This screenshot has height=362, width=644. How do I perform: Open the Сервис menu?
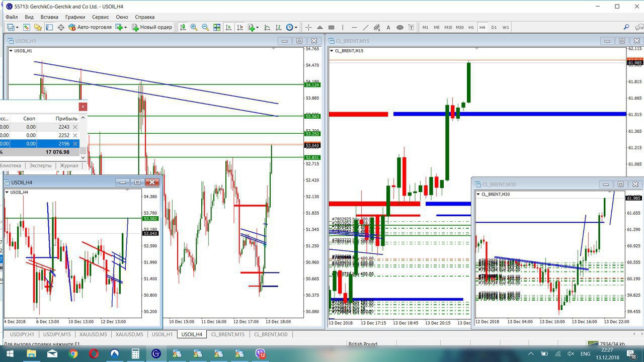(101, 17)
